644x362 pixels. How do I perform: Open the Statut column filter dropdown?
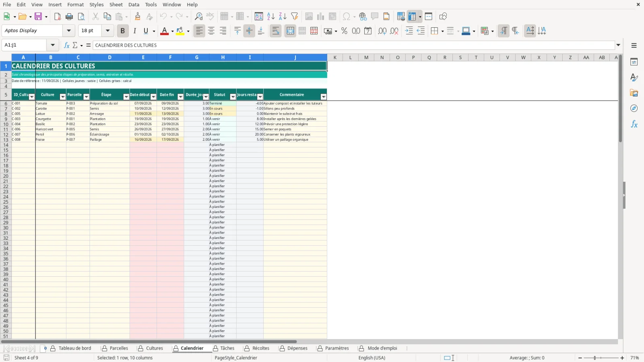233,97
